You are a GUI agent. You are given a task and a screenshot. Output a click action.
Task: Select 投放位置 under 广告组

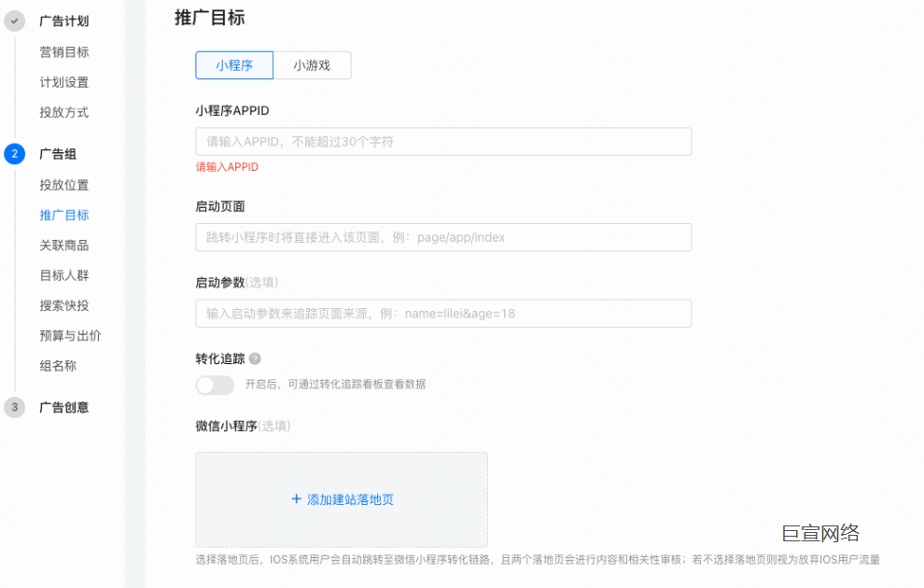63,185
